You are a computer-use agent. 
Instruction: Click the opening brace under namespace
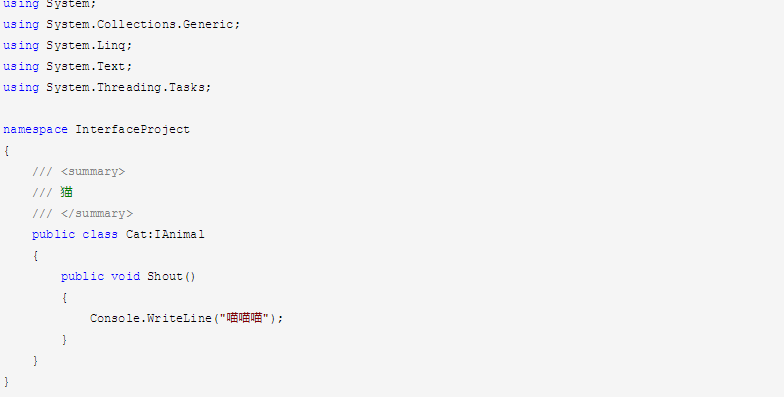tap(6, 150)
